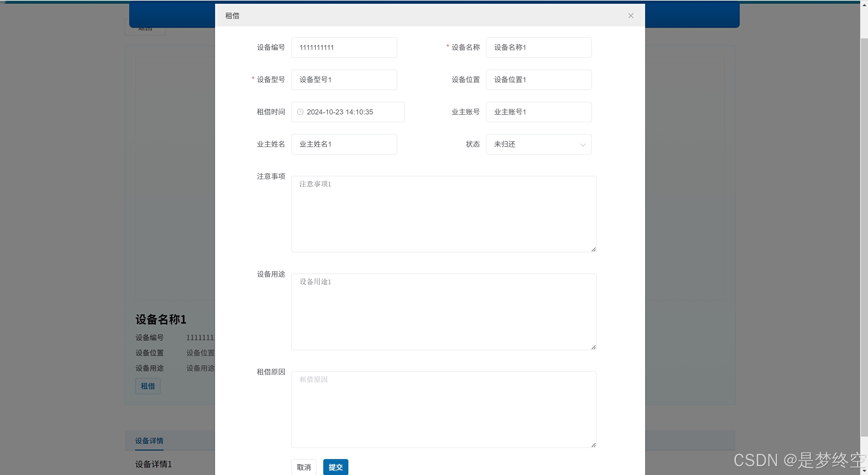Screen dimensions: 868x475
Task: Click the 业主姓名 input field
Action: [344, 144]
